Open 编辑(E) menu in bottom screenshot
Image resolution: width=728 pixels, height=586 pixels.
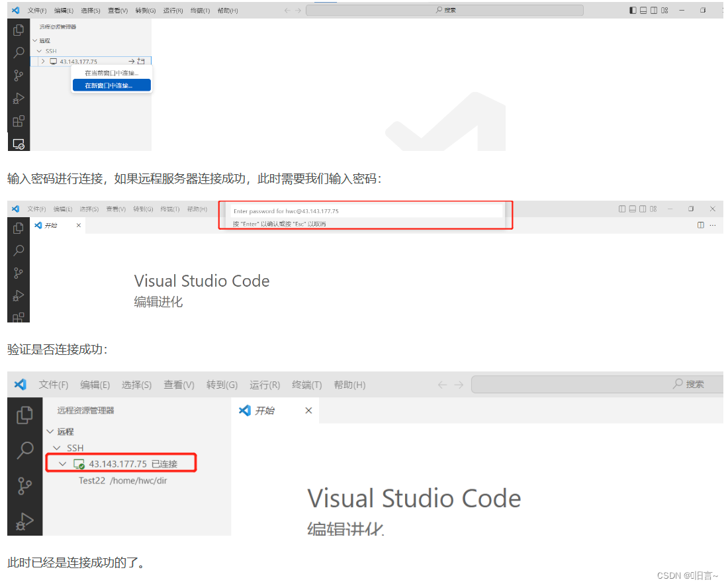click(95, 385)
